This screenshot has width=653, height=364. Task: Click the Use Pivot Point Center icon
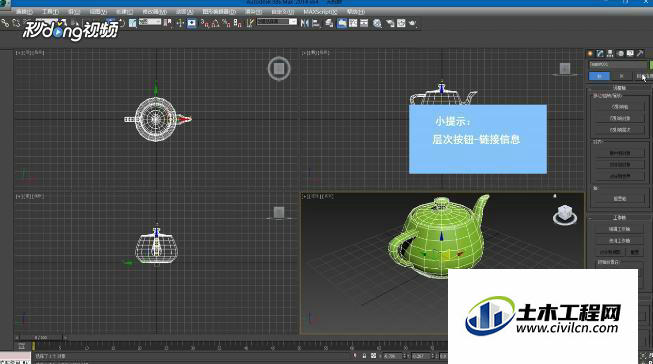pyautogui.click(x=168, y=23)
